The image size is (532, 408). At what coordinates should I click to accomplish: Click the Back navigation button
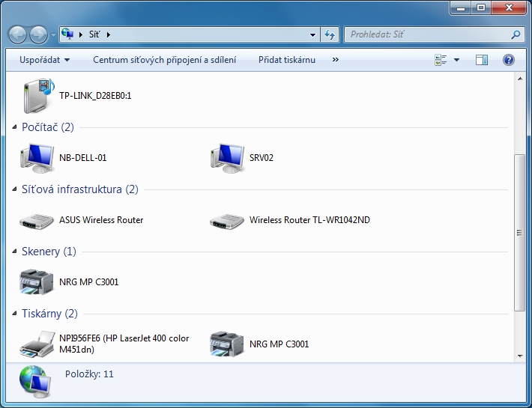click(x=18, y=34)
